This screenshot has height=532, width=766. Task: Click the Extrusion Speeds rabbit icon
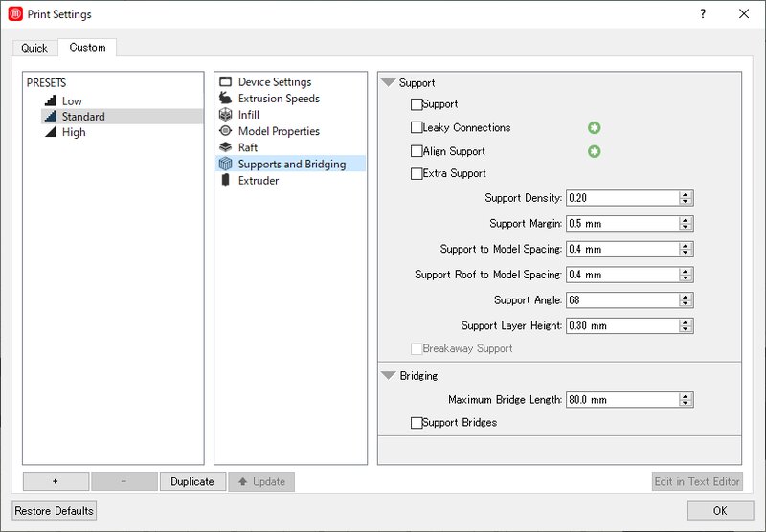(225, 98)
